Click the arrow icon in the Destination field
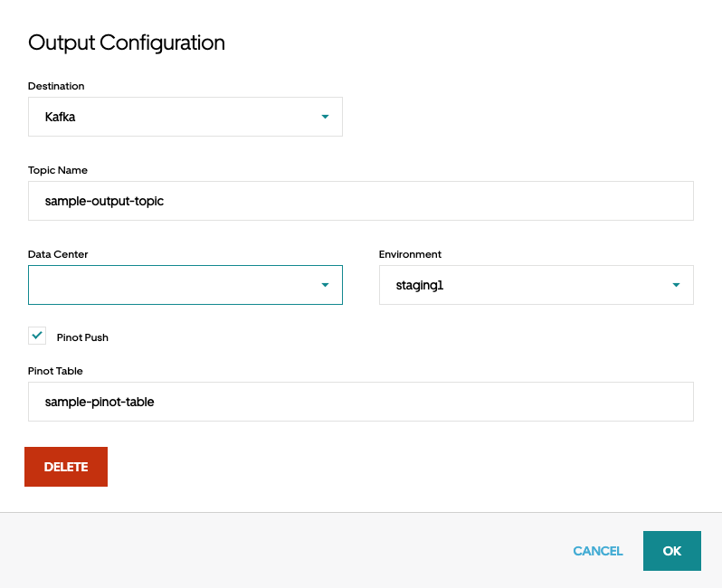 (x=325, y=117)
